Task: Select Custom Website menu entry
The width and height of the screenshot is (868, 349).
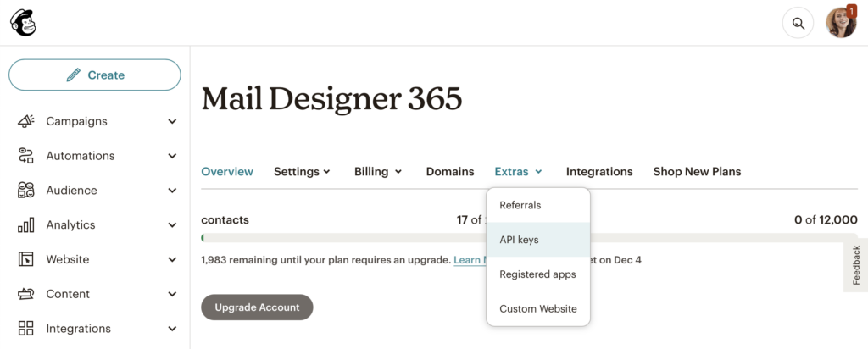Action: pos(538,308)
